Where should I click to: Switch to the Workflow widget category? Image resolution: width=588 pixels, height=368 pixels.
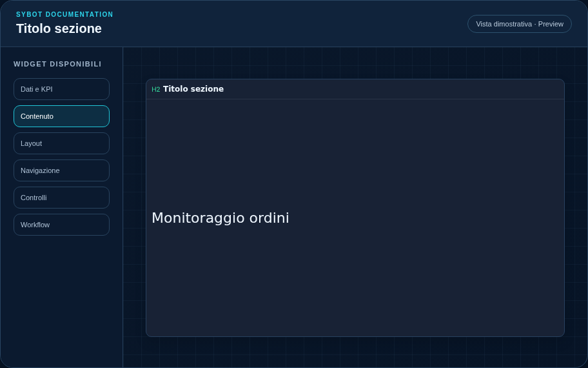pos(61,225)
